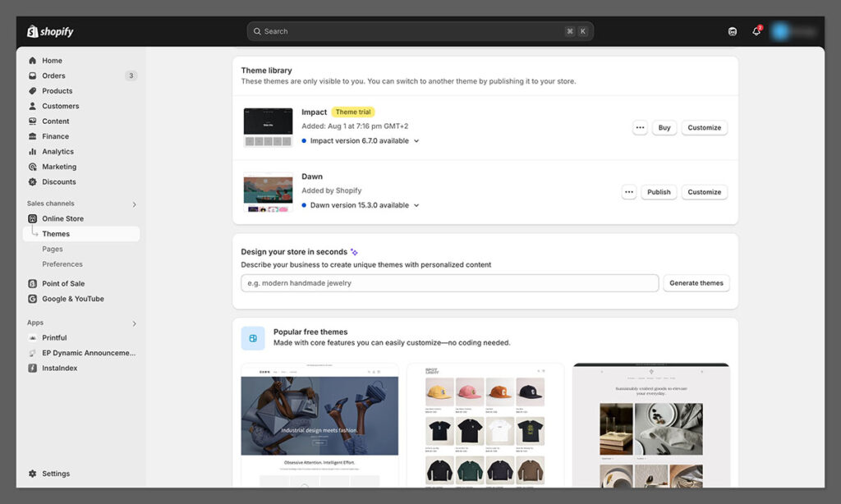Click the Generate themes button
This screenshot has height=504, width=841.
(x=696, y=283)
